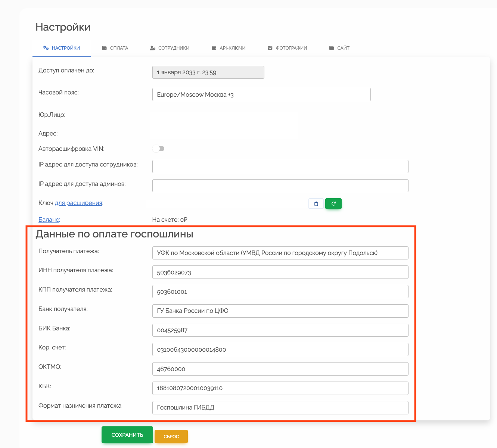Regenerate the extension key with green refresh button
The height and width of the screenshot is (448, 497).
tap(333, 203)
